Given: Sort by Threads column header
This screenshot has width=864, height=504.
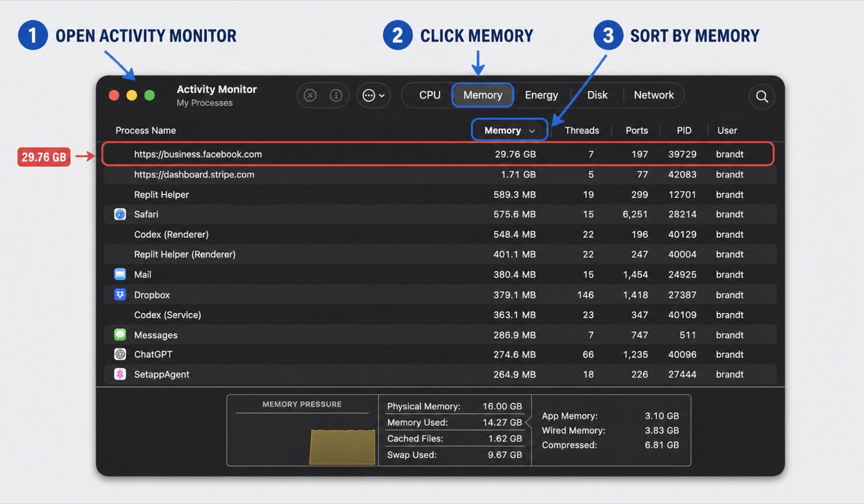Looking at the screenshot, I should tap(582, 130).
